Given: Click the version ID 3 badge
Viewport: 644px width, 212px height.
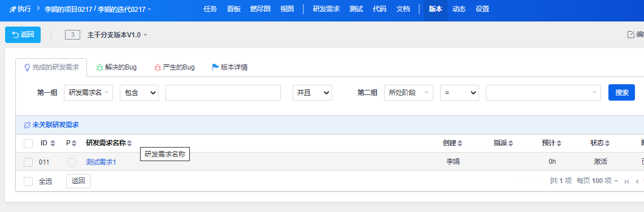Looking at the screenshot, I should click(x=73, y=35).
